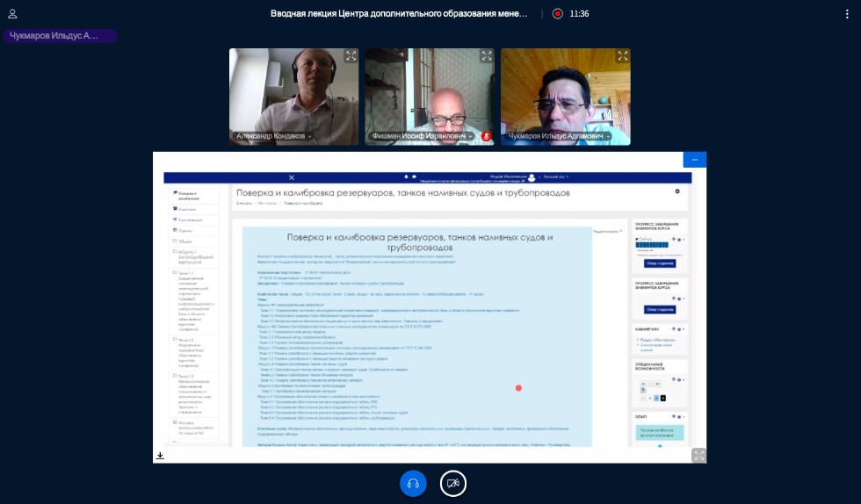The image size is (861, 504).
Task: Download the shared presentation
Action: tap(161, 456)
